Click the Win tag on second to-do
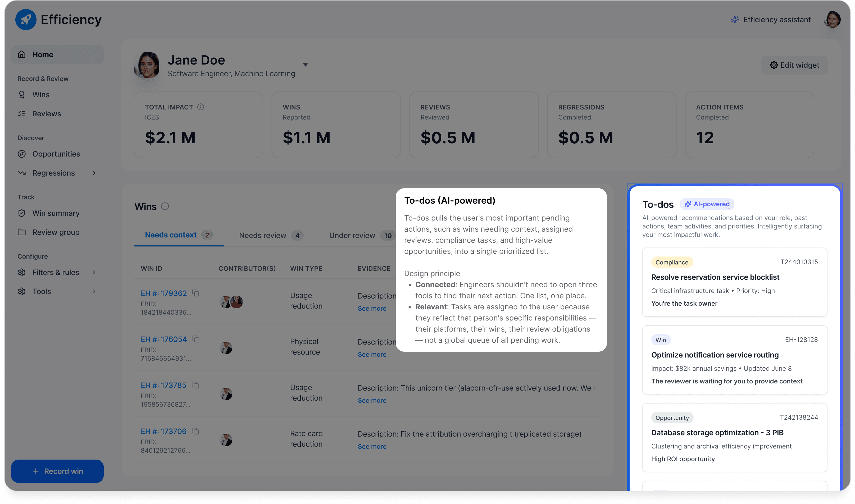855x504 pixels. coord(661,340)
